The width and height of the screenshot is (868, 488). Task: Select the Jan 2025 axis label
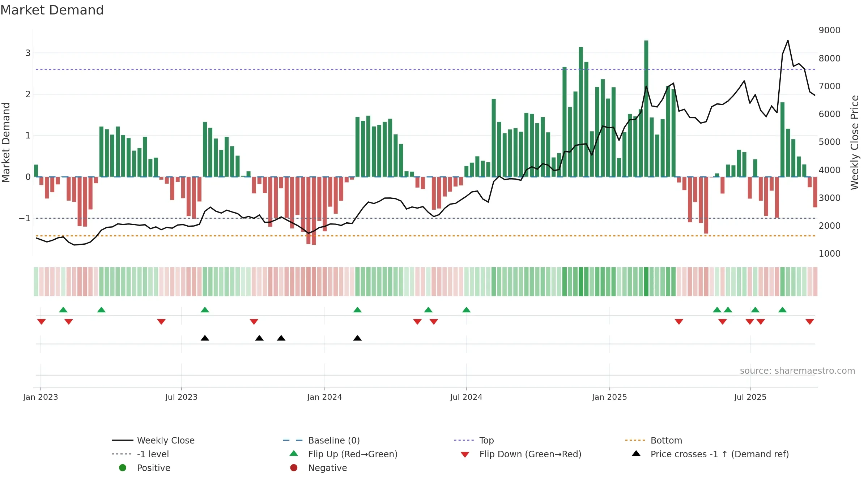(x=609, y=397)
